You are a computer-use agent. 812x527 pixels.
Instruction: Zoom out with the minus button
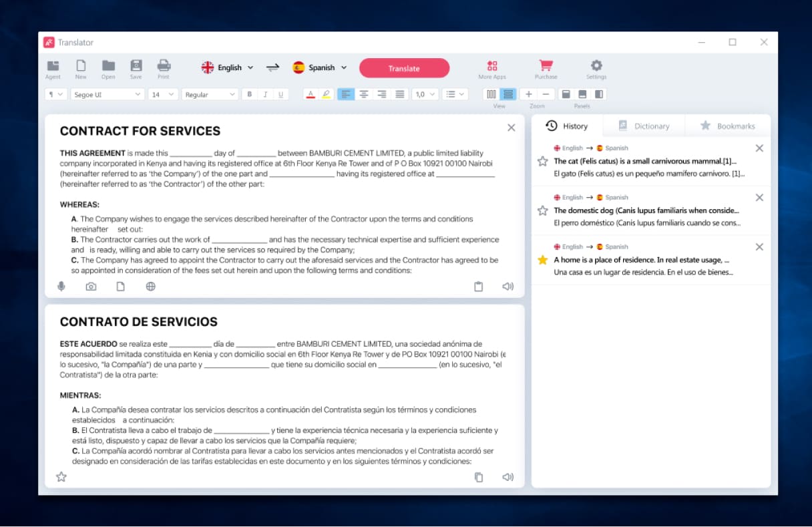546,94
